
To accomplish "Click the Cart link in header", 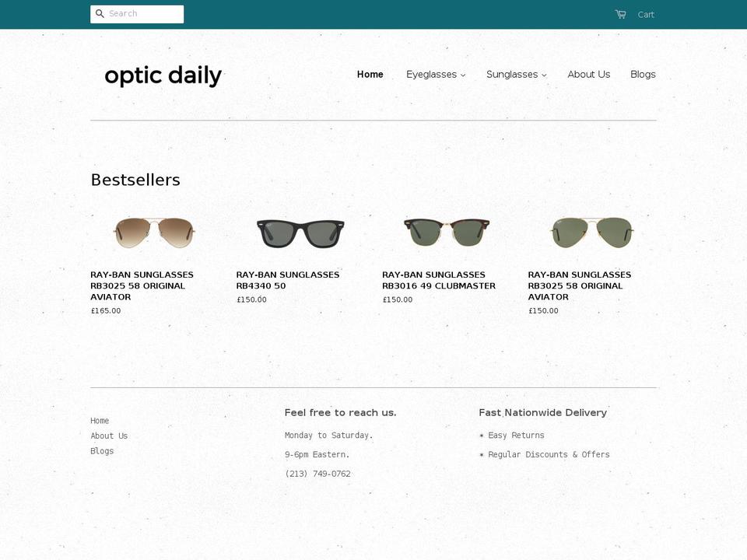I will pos(646,15).
